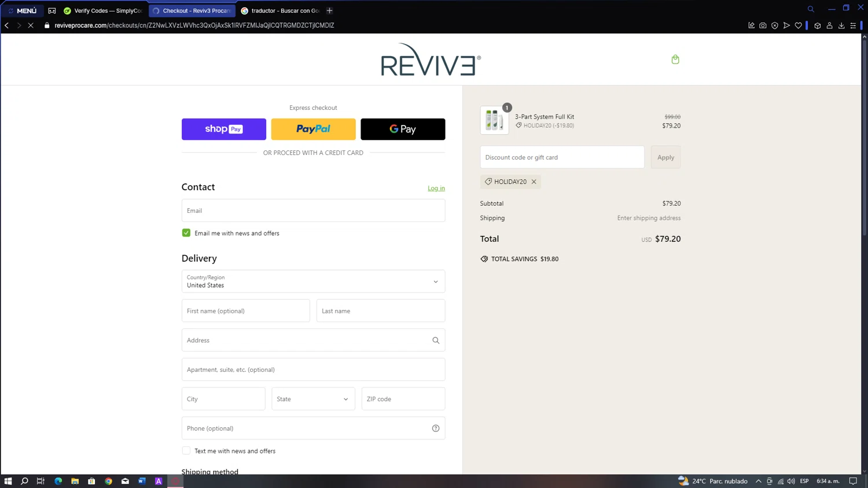Screen dimensions: 868x488
Task: Open the Country/Region dropdown
Action: click(x=313, y=282)
